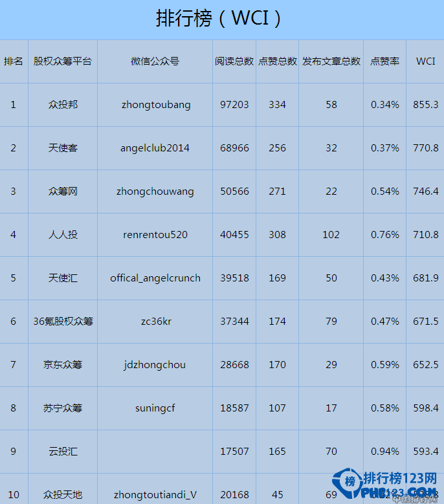
Task: Click read count 50566
Action: (234, 192)
